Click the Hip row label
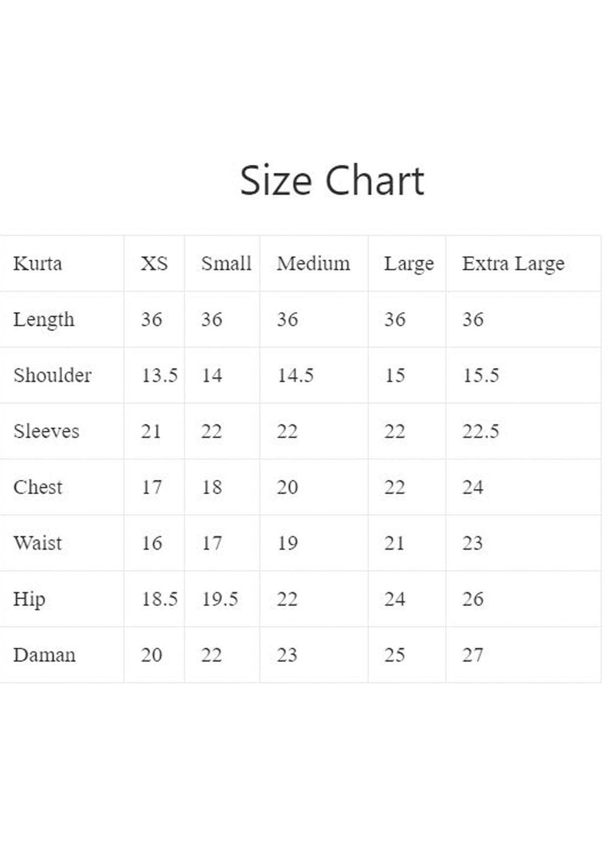 coord(29,599)
